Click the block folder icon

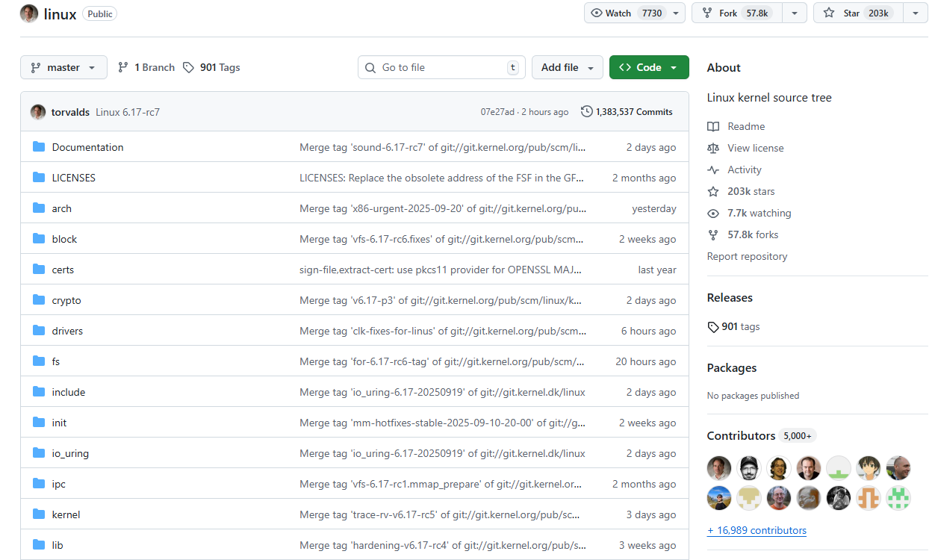(x=39, y=239)
